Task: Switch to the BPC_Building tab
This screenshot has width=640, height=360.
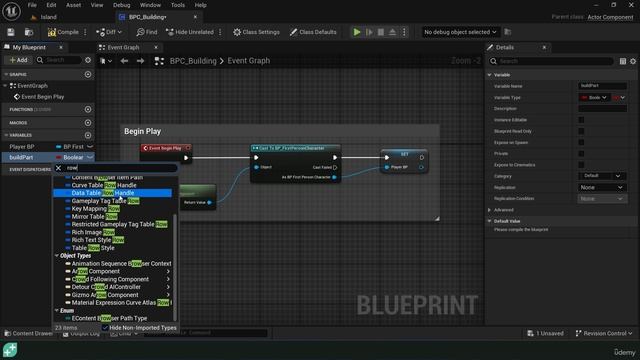Action: pyautogui.click(x=147, y=17)
